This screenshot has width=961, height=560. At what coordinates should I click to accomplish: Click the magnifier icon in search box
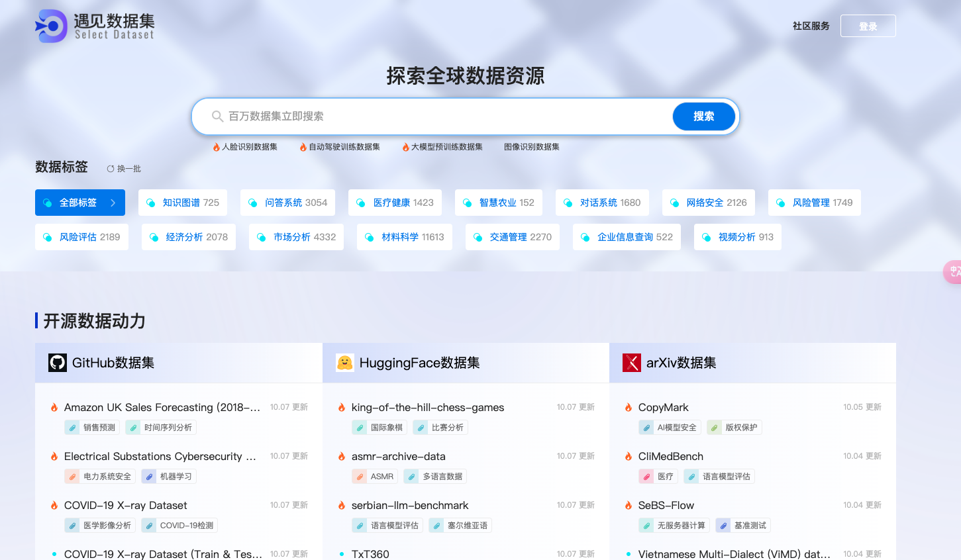pyautogui.click(x=217, y=117)
